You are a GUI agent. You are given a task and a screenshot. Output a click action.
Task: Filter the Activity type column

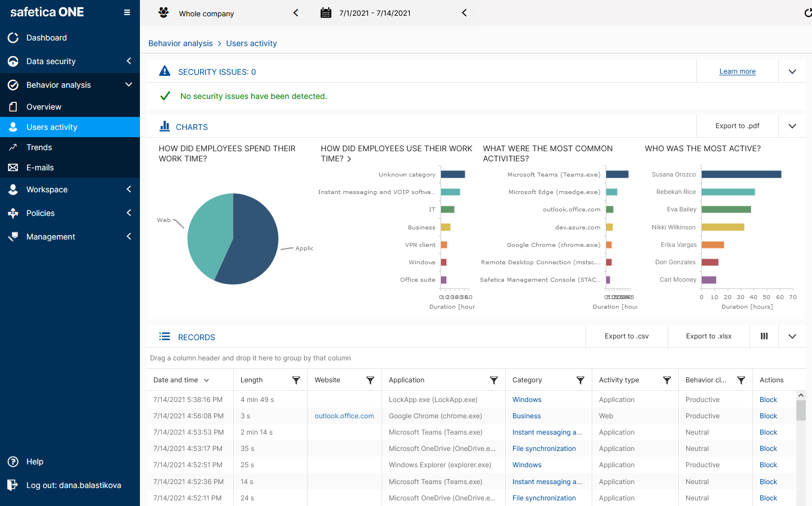tap(667, 380)
